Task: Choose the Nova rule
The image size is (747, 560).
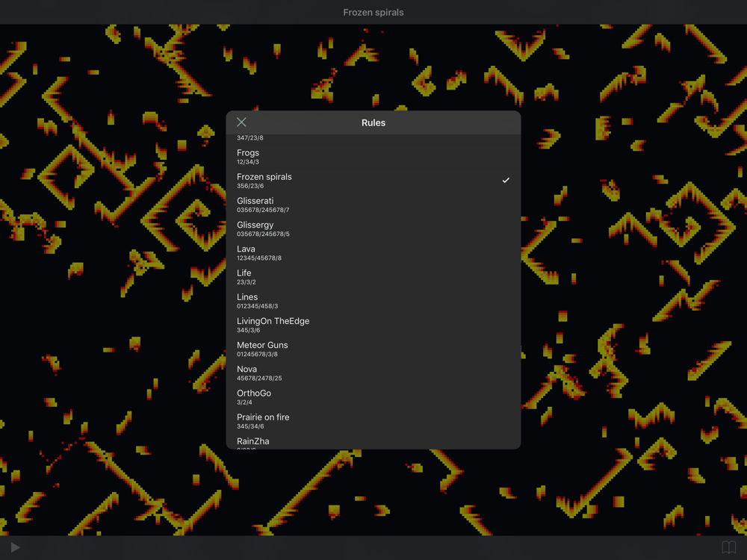Action: tap(373, 373)
